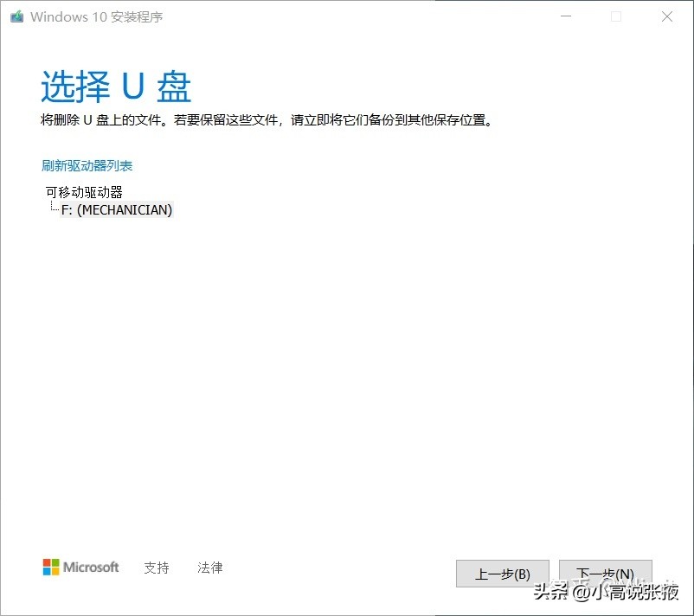Screen dimensions: 694x616
Task: Open the 法律 legal information
Action: (x=210, y=568)
